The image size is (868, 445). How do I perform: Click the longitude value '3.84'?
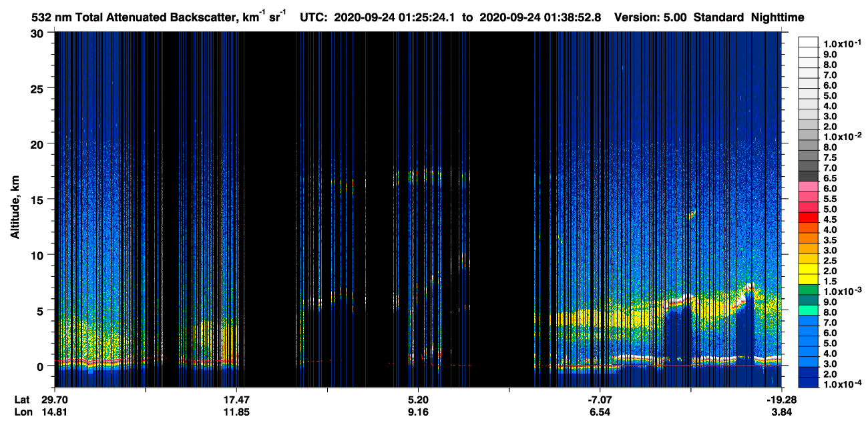783,412
